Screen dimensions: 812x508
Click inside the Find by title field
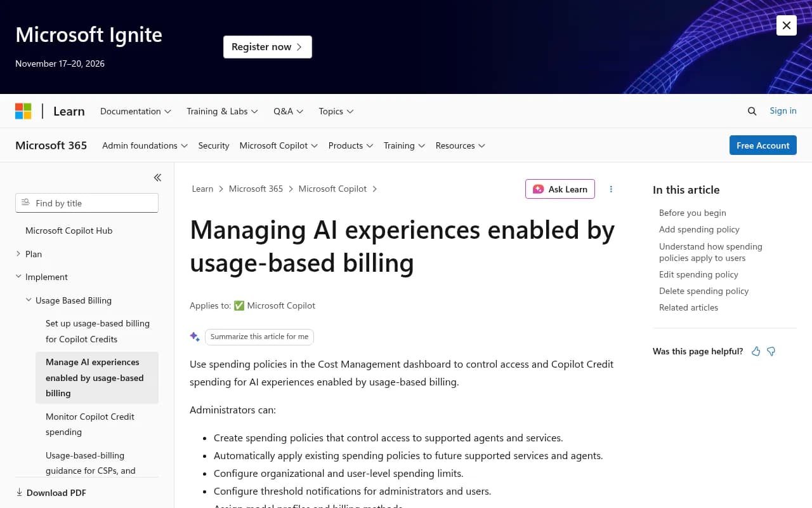(x=87, y=203)
